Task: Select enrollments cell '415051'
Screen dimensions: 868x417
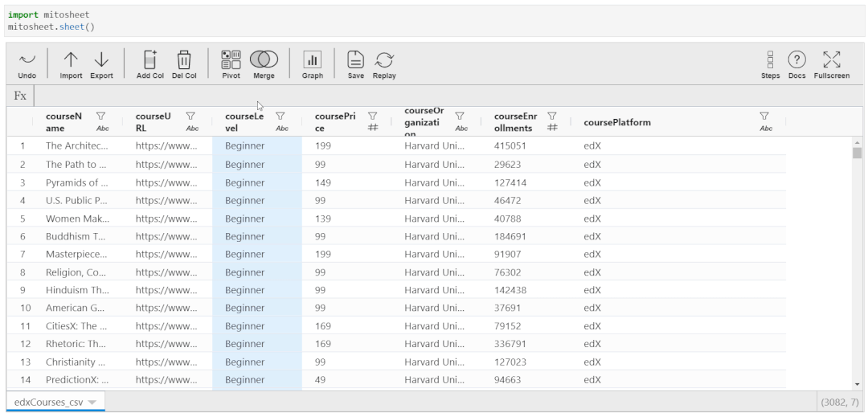Action: (526, 146)
